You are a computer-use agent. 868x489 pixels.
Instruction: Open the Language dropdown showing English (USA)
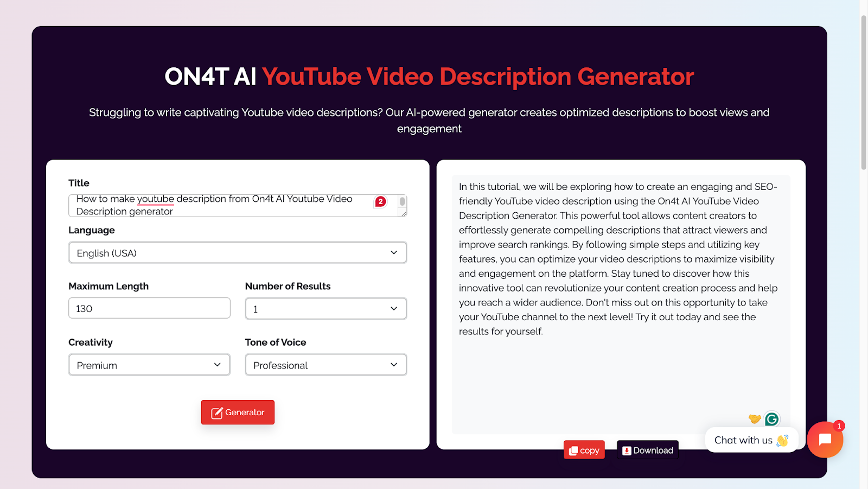(238, 253)
